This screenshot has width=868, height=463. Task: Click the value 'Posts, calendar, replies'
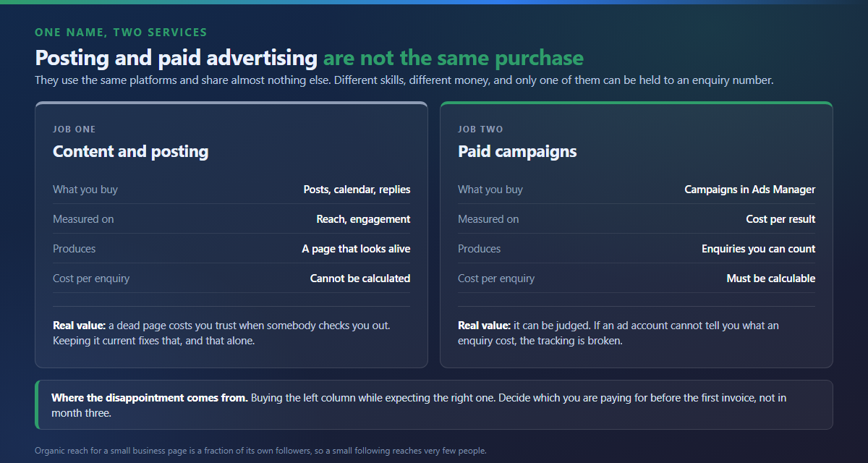[357, 190]
